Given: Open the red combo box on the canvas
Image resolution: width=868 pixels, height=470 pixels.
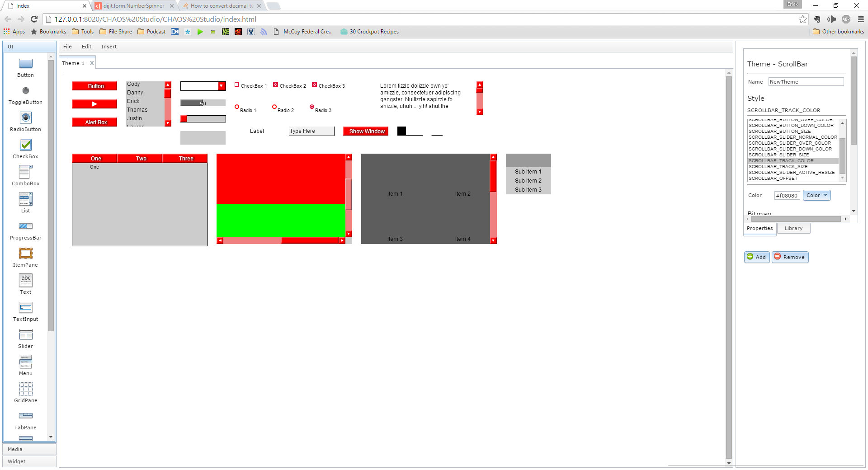Looking at the screenshot, I should tap(221, 86).
